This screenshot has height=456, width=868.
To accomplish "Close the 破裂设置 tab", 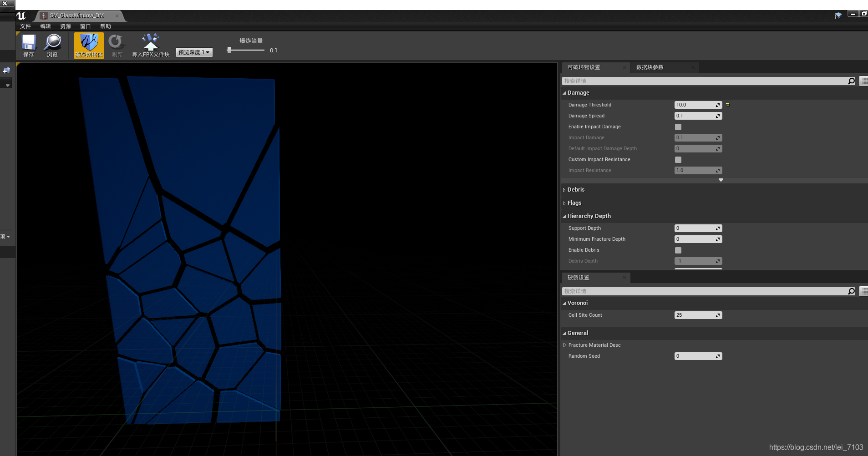I will [624, 278].
